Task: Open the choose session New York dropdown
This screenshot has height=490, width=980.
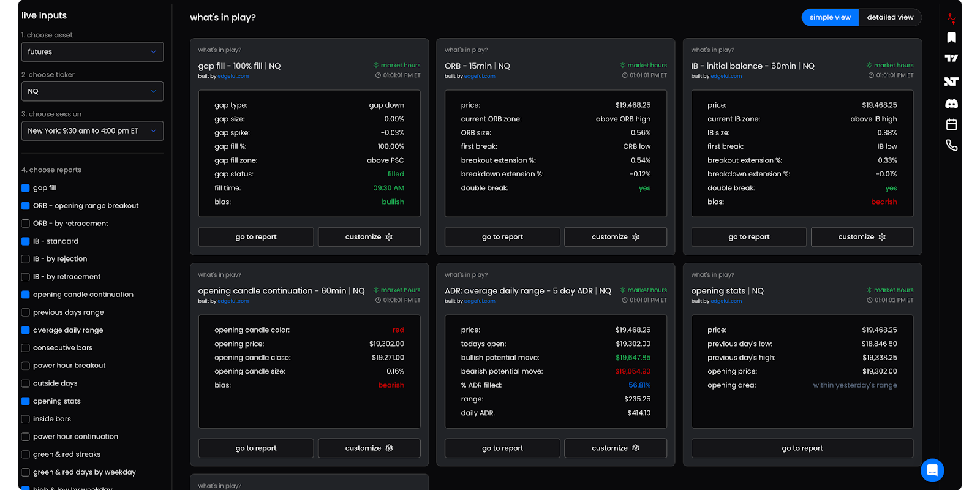Action: pos(92,131)
